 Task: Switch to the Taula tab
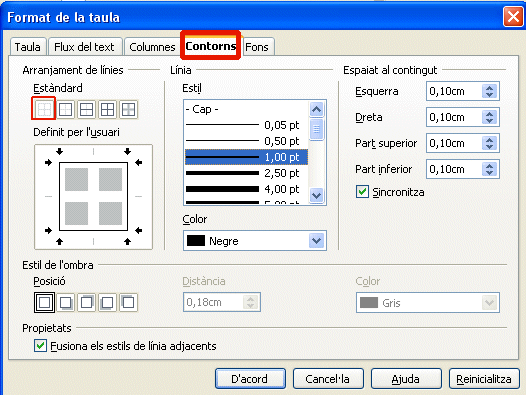[28, 47]
